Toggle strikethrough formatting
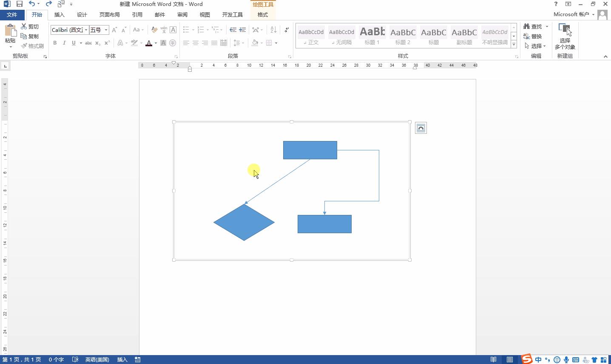The width and height of the screenshot is (611, 364). coord(88,43)
